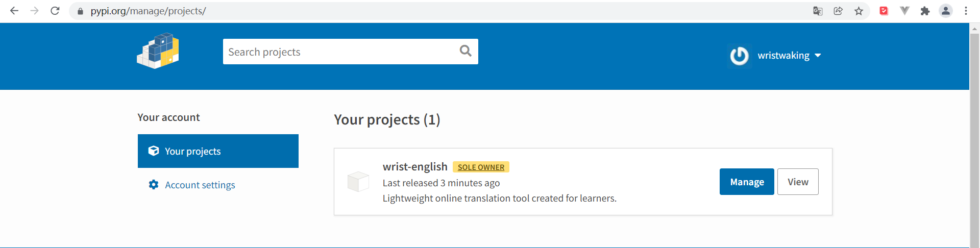
Task: Click the red Pocket-style extension icon
Action: click(x=884, y=11)
